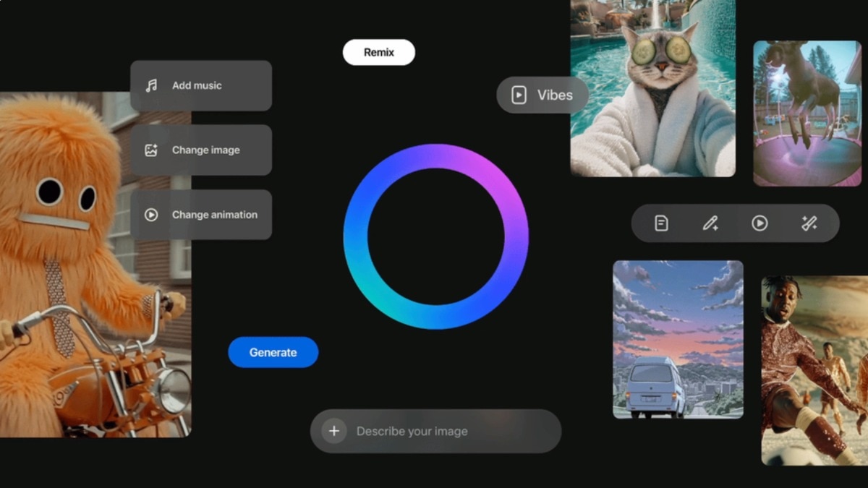Select the magic wand enhance tool
This screenshot has height=488, width=868.
point(808,223)
